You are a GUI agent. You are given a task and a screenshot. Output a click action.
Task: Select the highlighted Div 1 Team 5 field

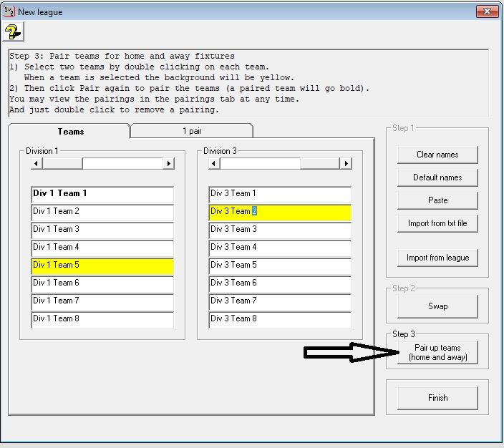102,266
